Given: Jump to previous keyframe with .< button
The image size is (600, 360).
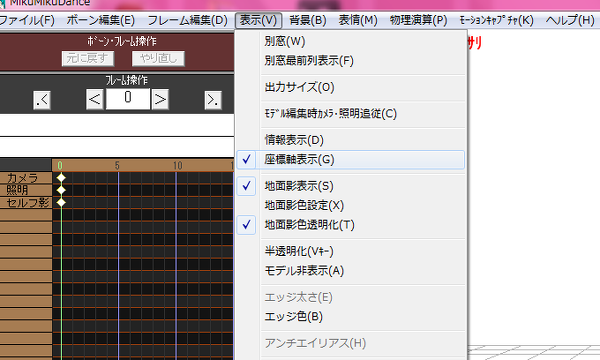Looking at the screenshot, I should (42, 100).
